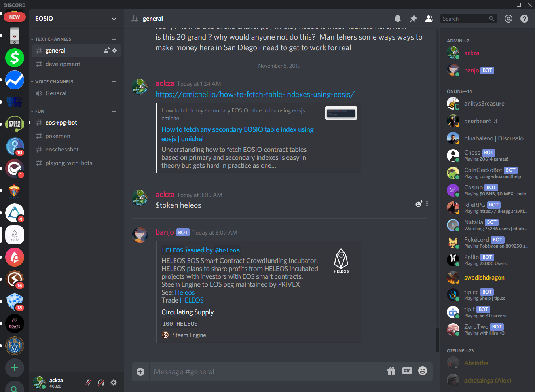Click @heleos mention in embed
The image size is (535, 392).
(x=228, y=250)
